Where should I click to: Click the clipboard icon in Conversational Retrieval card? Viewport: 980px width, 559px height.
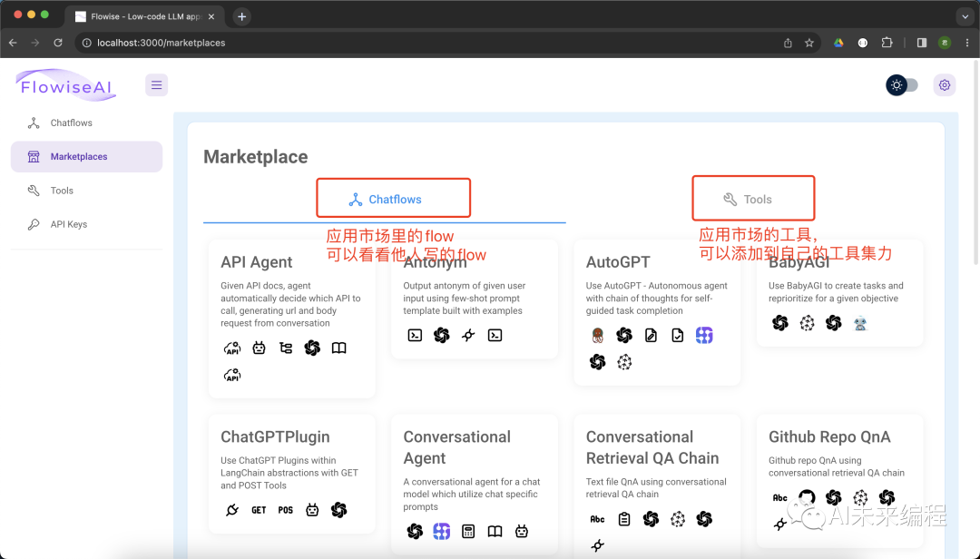624,518
